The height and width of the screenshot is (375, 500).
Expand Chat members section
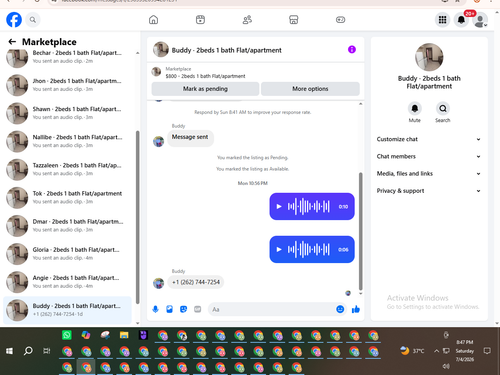click(x=429, y=156)
